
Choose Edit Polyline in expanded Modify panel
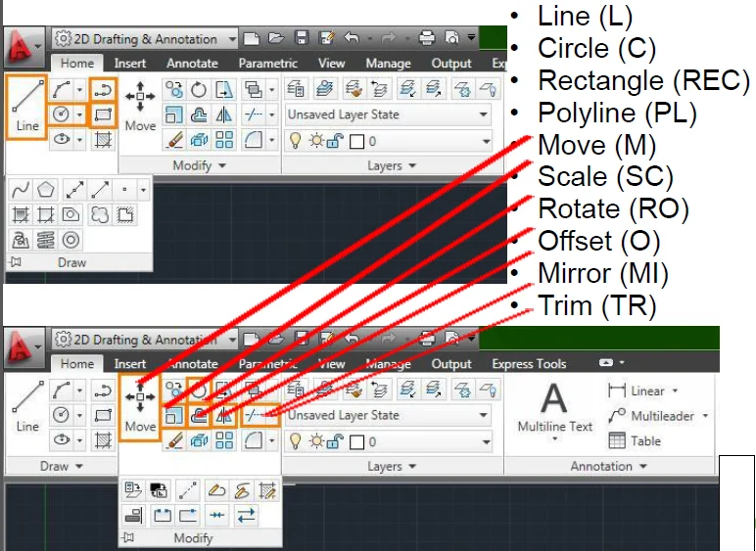216,490
